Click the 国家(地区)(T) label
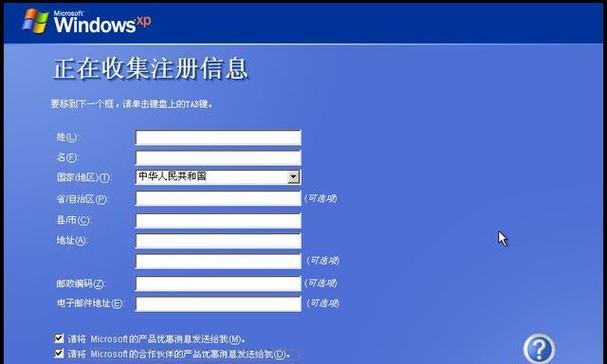The image size is (607, 364). point(84,177)
